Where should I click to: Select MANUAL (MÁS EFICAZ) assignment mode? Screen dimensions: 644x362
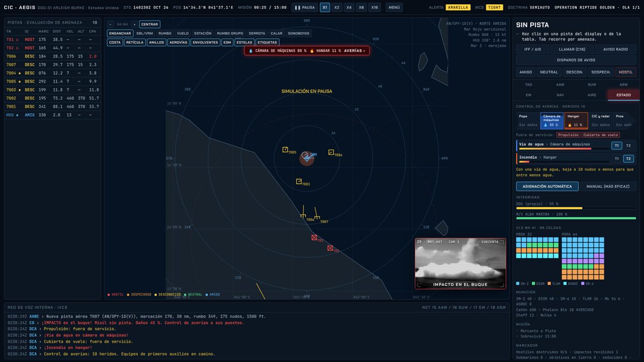click(608, 187)
